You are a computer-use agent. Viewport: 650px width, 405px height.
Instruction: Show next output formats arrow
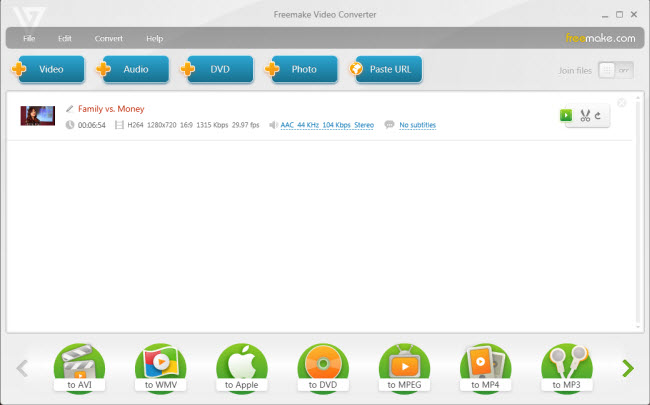(x=628, y=368)
